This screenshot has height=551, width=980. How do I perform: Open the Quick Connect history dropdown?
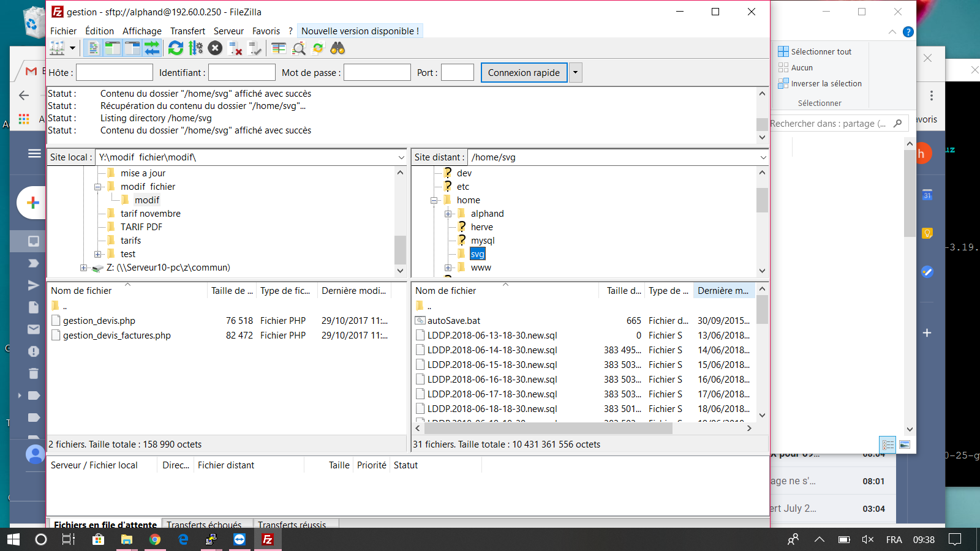click(x=575, y=72)
